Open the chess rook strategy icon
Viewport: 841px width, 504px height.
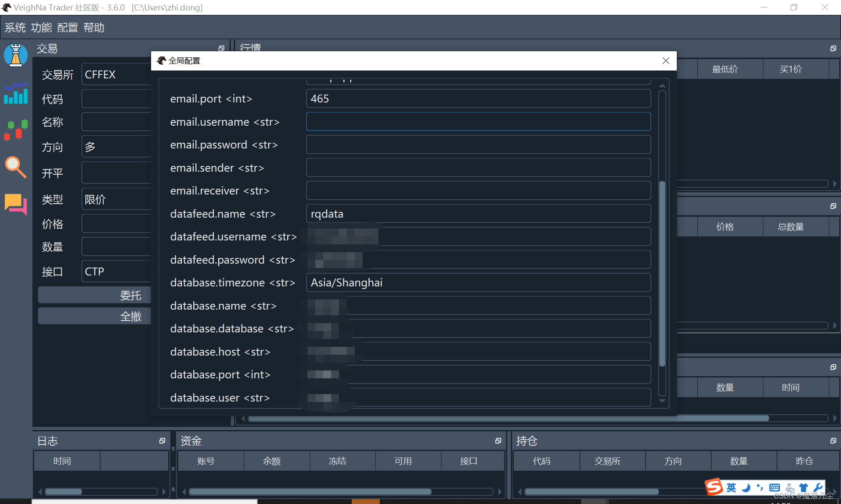pos(16,55)
